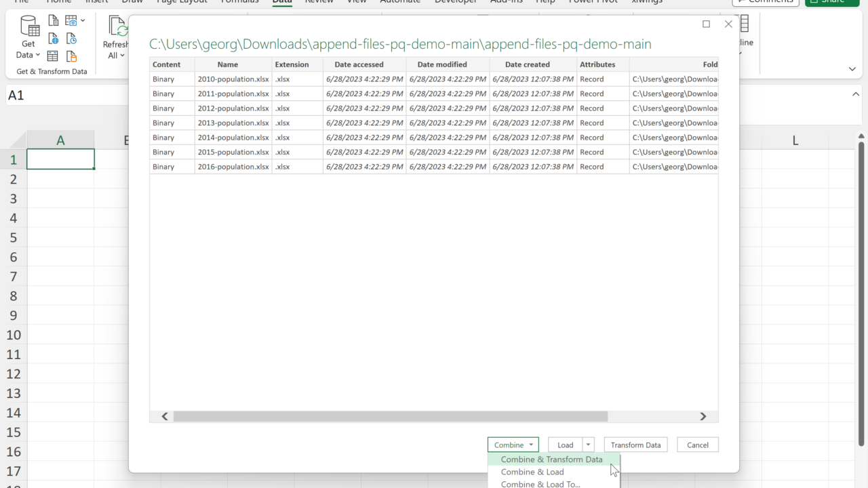Click the From Table/Range icon
Image resolution: width=868 pixels, height=488 pixels.
pos(53,56)
